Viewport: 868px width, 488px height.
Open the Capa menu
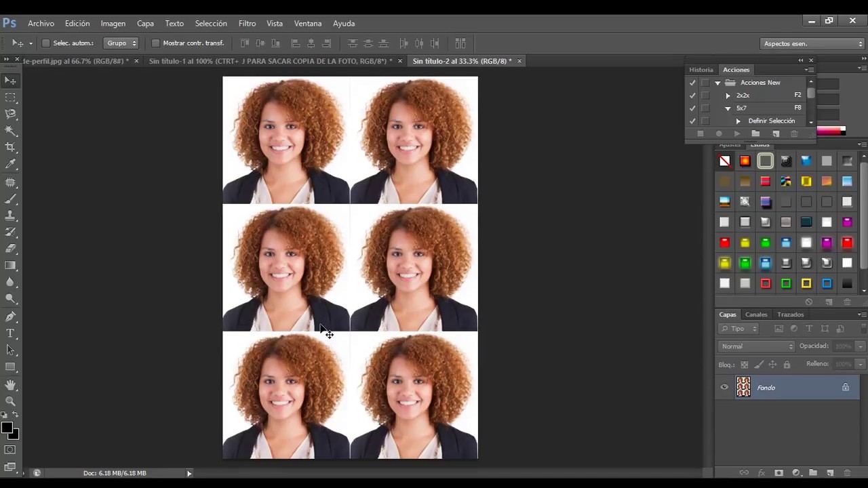click(145, 23)
